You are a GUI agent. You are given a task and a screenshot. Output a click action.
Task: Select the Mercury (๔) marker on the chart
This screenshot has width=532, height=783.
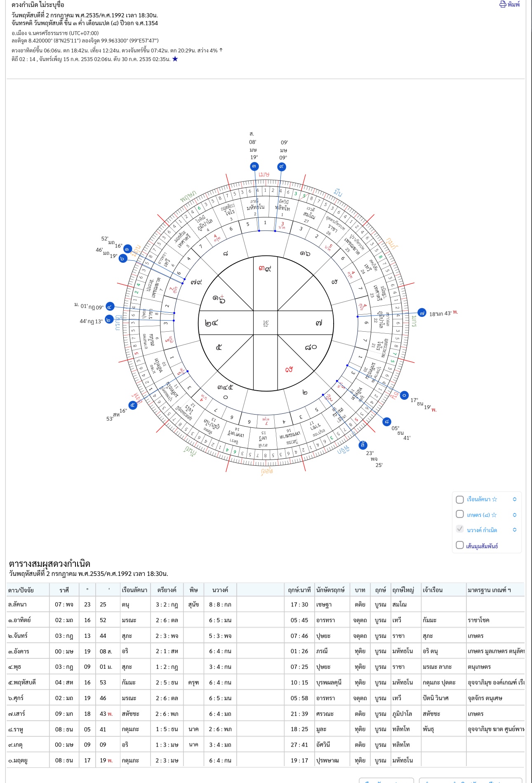pyautogui.click(x=110, y=307)
